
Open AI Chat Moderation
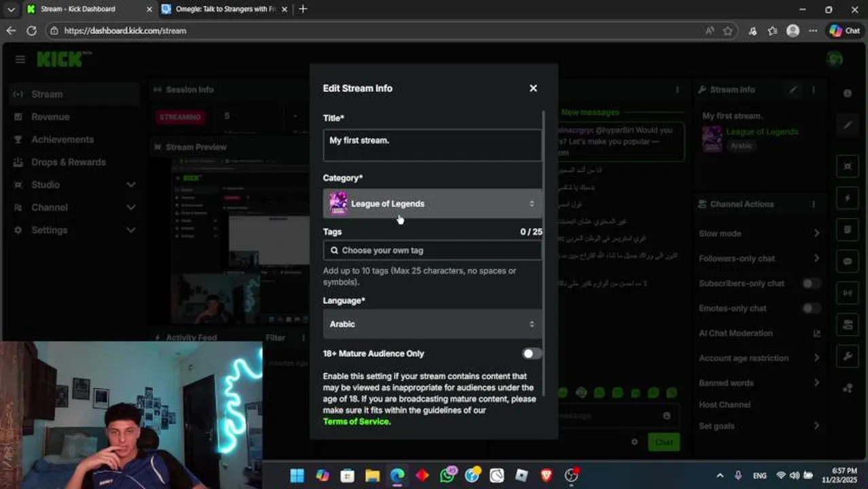759,333
